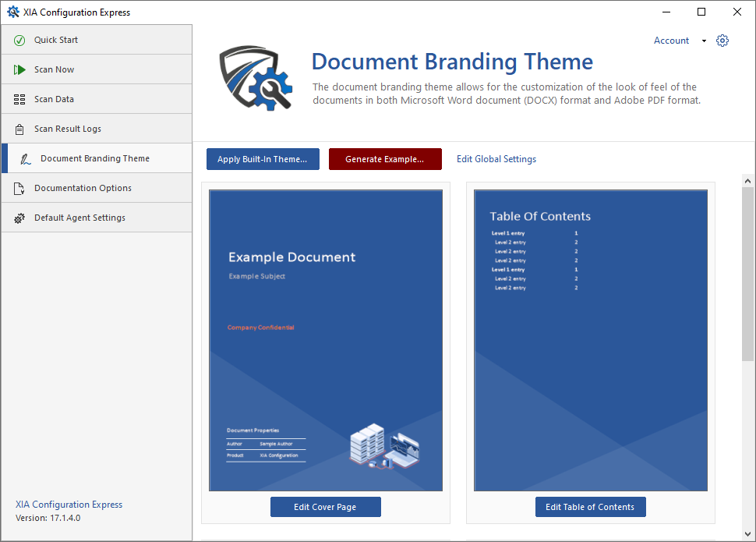Open settings via the gear icon
This screenshot has height=542, width=756.
coord(722,41)
